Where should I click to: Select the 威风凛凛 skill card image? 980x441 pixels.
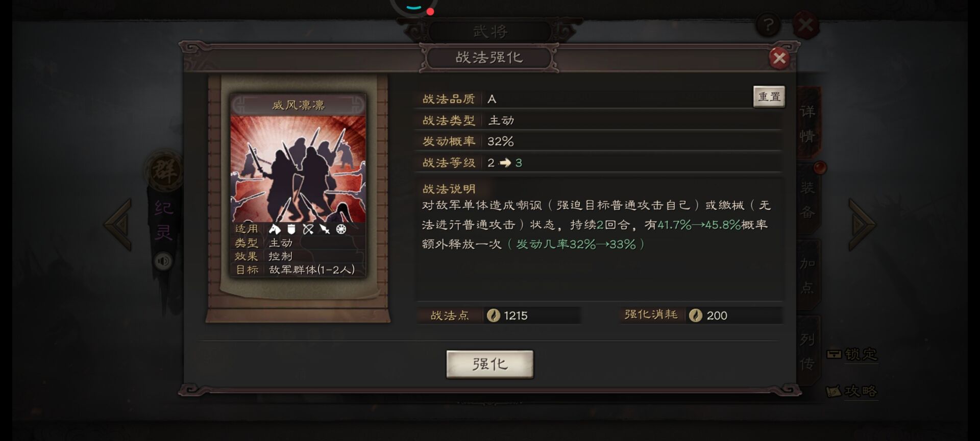[298, 169]
